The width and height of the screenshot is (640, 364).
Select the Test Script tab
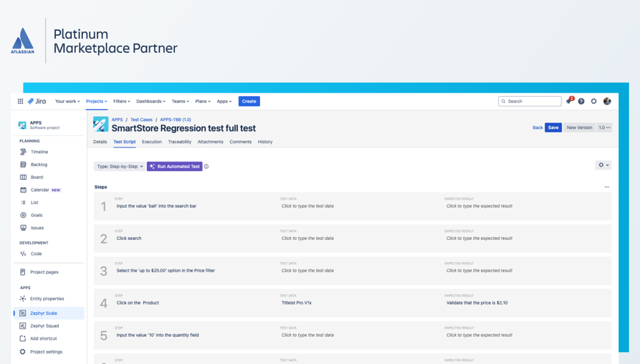pos(124,142)
